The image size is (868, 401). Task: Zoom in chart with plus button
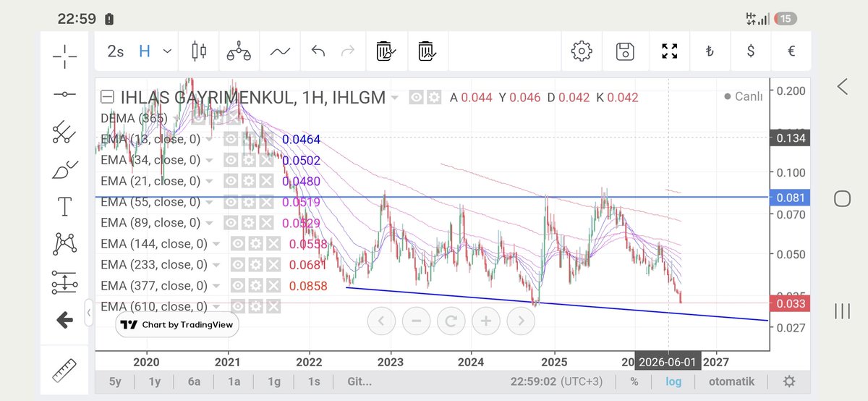tap(485, 321)
